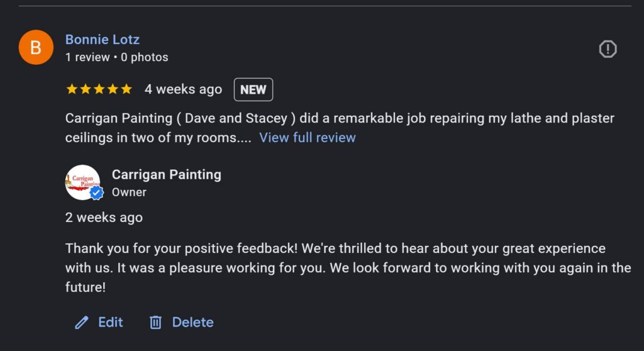
Task: Click the "1 review • 0 photos" text
Action: coord(117,57)
